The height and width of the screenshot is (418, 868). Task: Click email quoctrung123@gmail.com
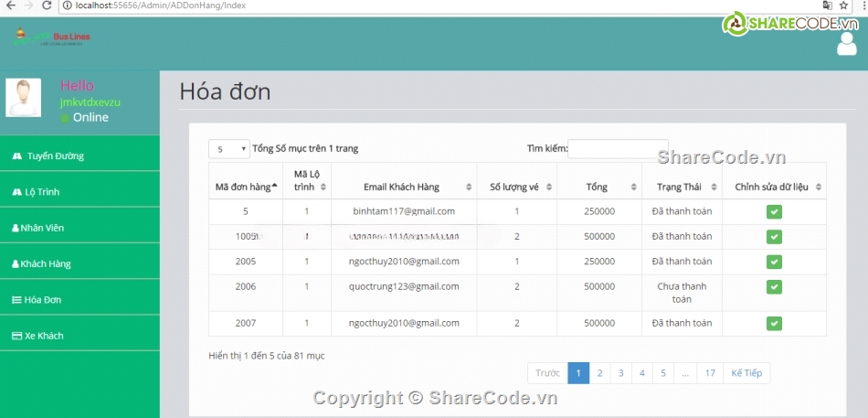point(404,286)
